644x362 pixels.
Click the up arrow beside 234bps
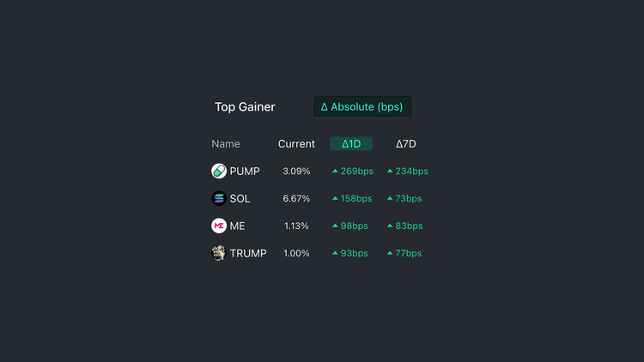390,172
